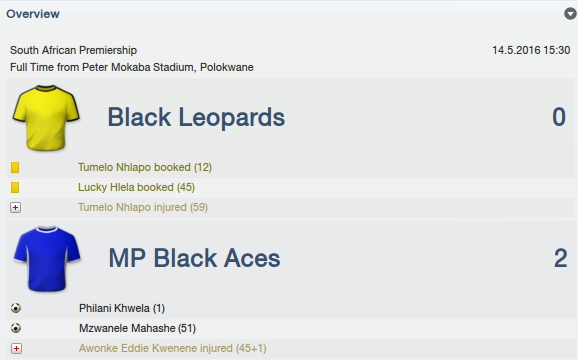Select Tumelo Nhlapo booked (12) event
This screenshot has width=578, height=360.
(x=145, y=168)
